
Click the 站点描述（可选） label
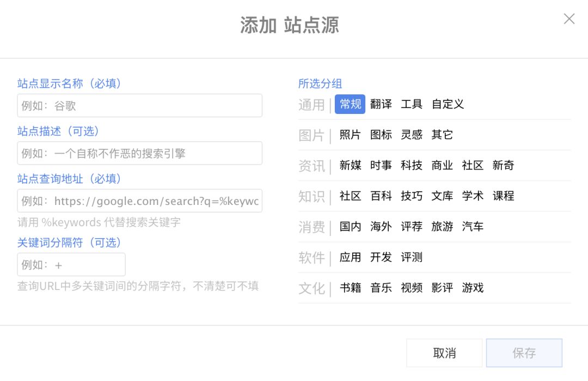pyautogui.click(x=58, y=131)
